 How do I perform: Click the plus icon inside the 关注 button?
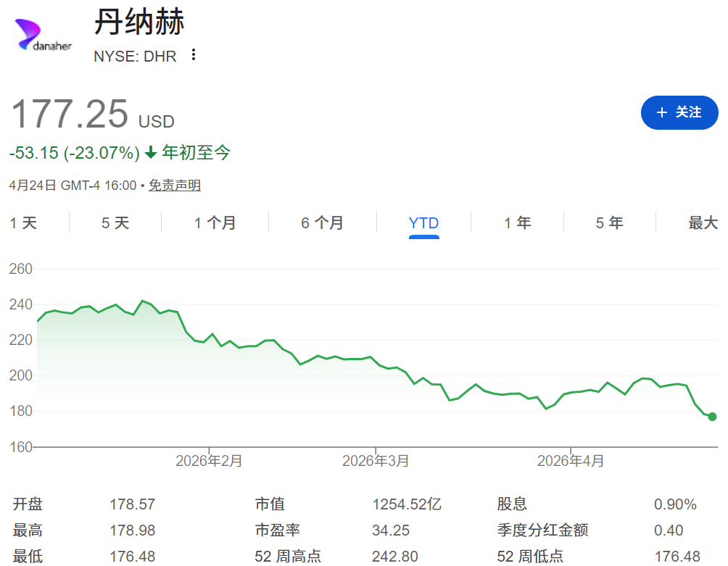pyautogui.click(x=662, y=112)
